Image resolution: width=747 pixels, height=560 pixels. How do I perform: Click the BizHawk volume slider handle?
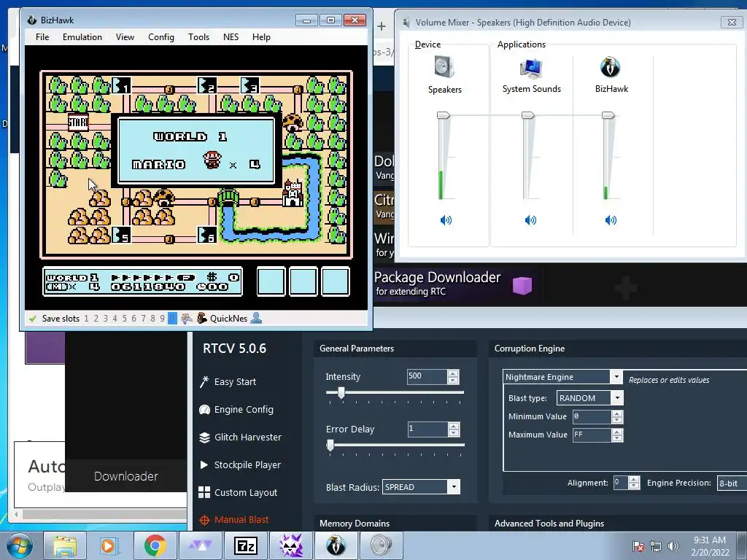coord(608,115)
